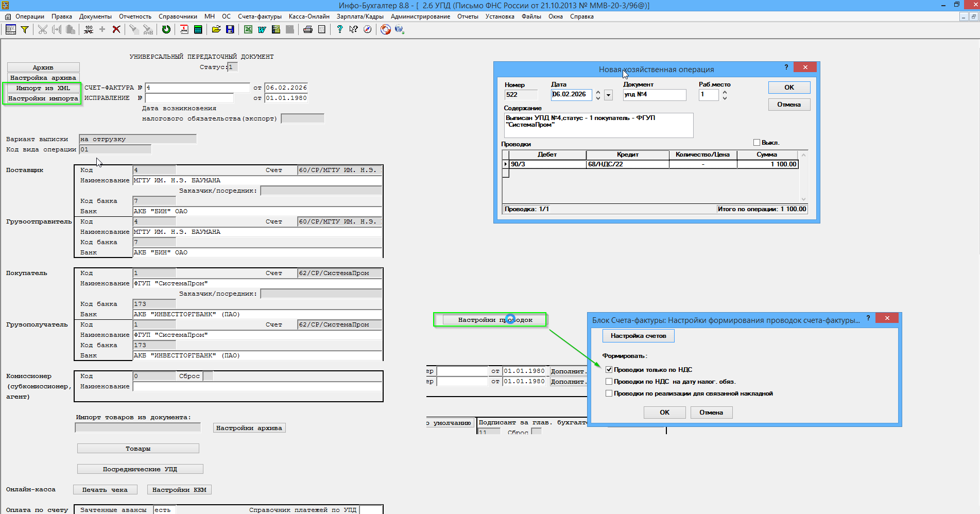Screen dimensions: 980x514
Task: Click the Word export icon
Action: tap(262, 30)
